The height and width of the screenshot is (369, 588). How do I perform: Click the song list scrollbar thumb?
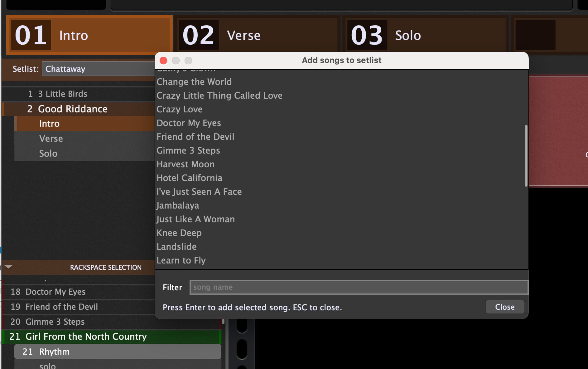click(526, 156)
